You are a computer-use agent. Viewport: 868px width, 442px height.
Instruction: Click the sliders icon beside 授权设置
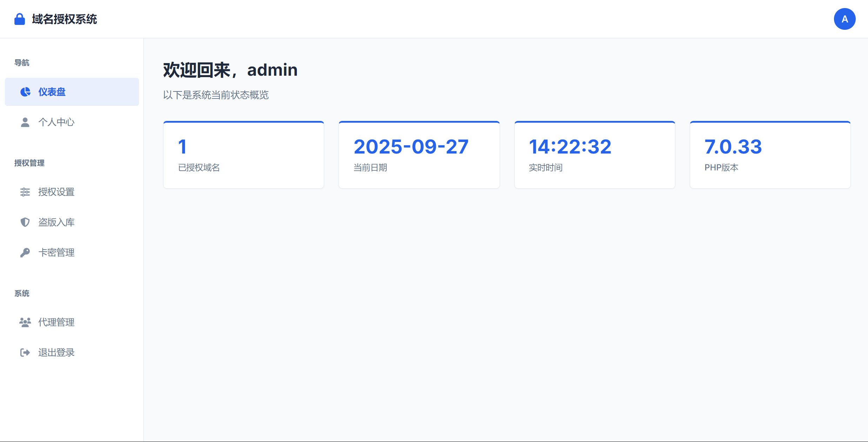point(25,192)
